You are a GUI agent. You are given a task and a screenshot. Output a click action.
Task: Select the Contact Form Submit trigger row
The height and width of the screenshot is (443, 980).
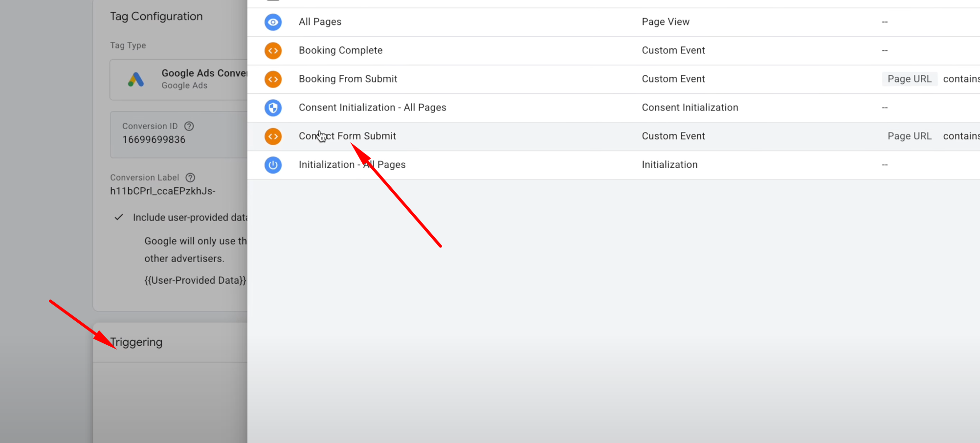[x=347, y=136]
